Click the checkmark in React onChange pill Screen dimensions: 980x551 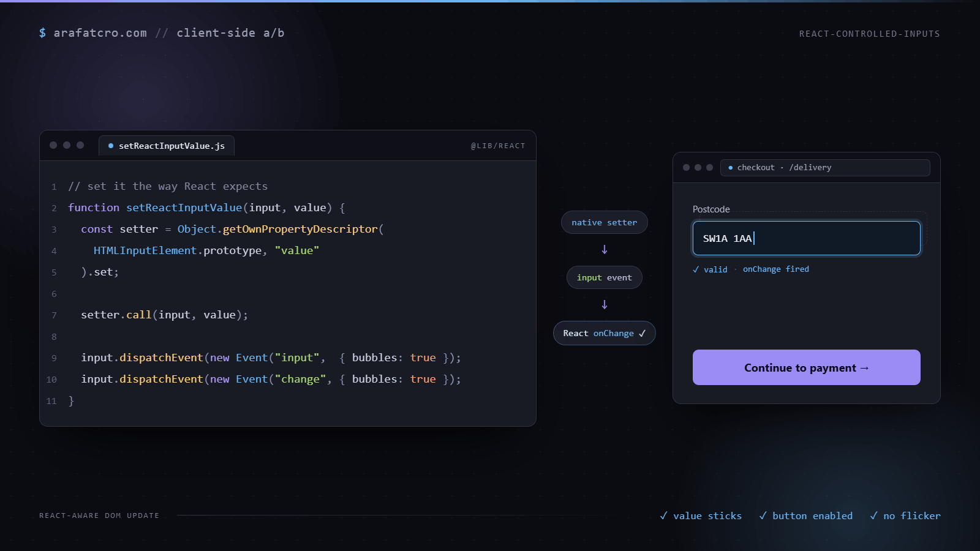point(642,333)
